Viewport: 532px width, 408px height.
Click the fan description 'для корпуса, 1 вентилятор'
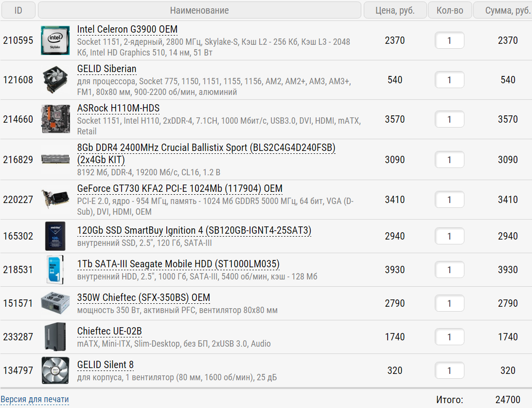coord(177,377)
